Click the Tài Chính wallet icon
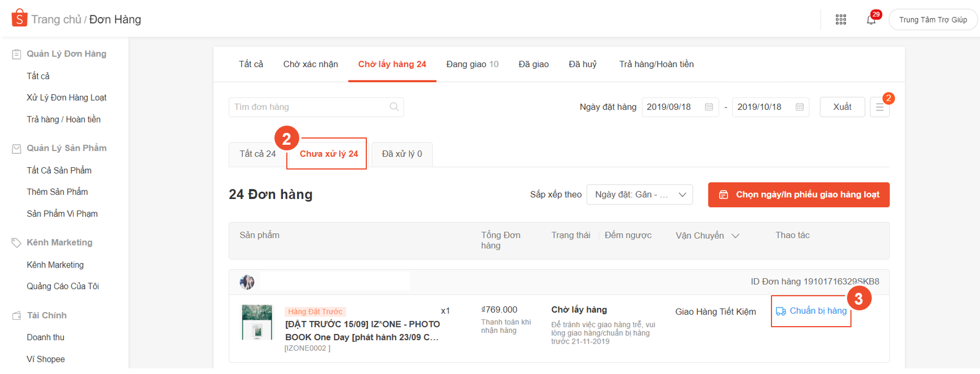This screenshot has height=374, width=980. click(x=16, y=316)
